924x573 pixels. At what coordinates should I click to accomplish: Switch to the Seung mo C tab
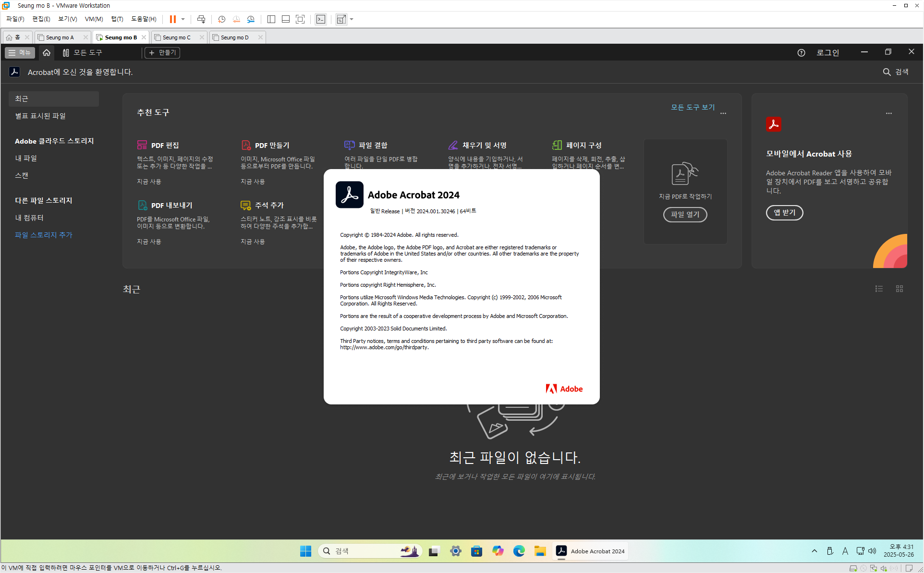[x=176, y=37]
